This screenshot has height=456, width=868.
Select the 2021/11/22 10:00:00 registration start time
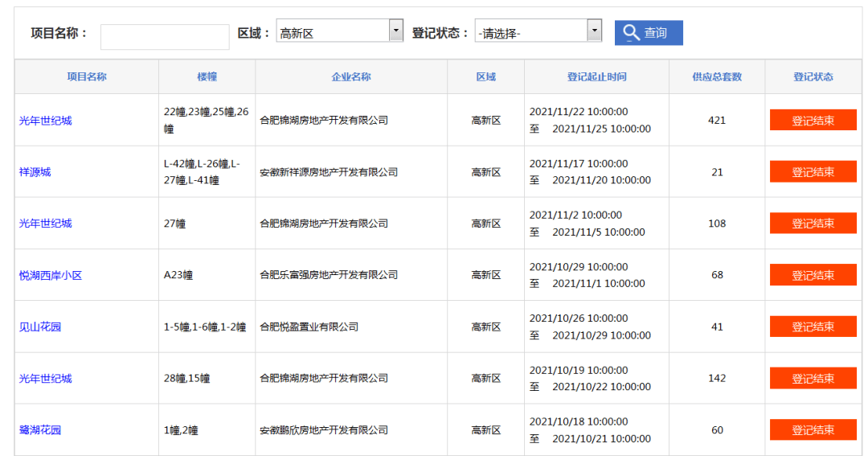[x=579, y=111]
